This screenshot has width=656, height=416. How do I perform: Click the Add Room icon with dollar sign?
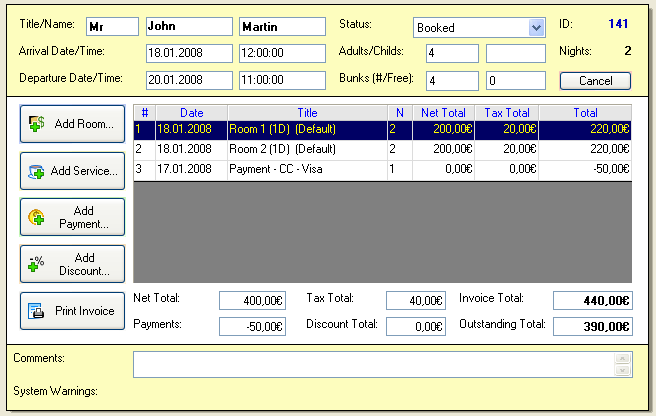coord(37,123)
